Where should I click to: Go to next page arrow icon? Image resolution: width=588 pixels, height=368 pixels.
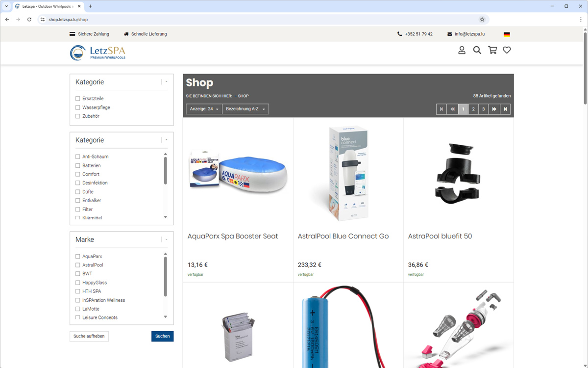click(494, 109)
